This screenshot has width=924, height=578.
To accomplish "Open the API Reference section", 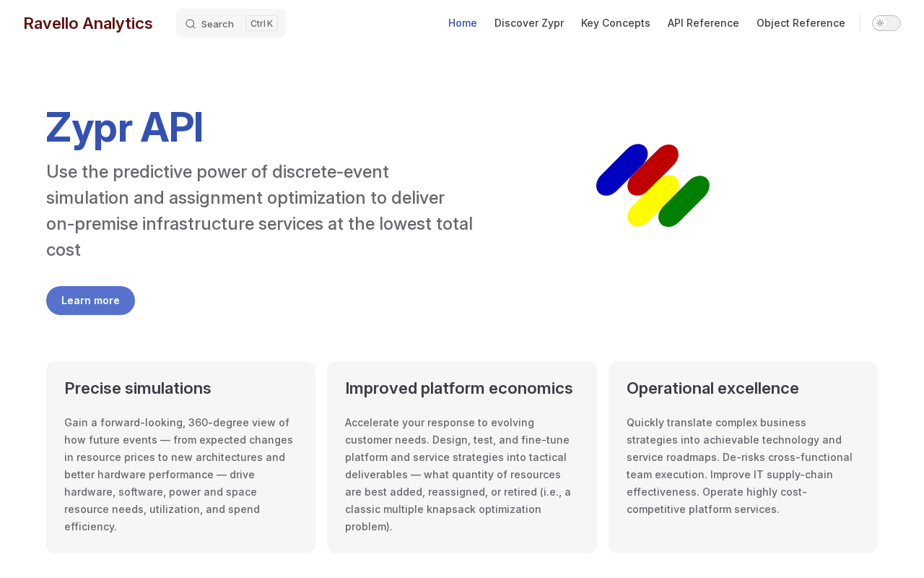I will (x=703, y=23).
